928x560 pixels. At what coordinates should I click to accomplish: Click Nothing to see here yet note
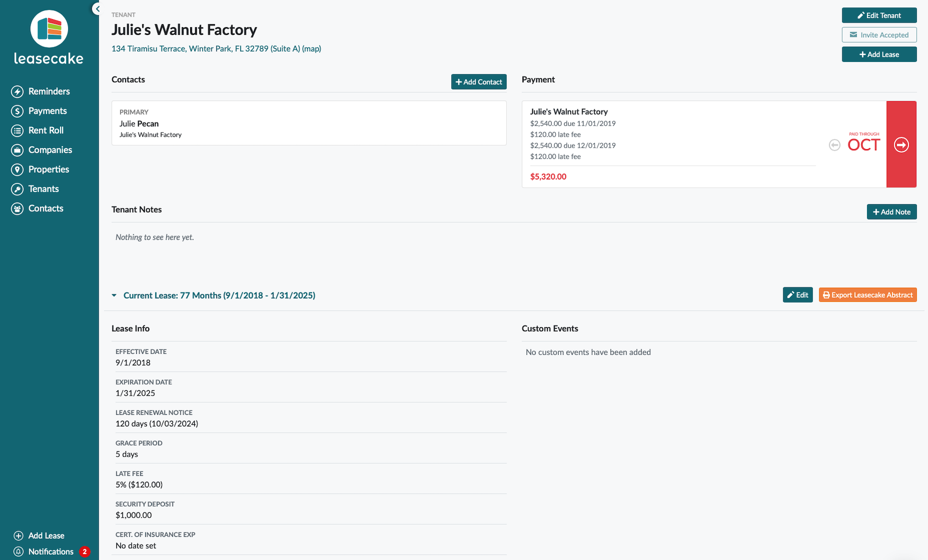coord(155,237)
